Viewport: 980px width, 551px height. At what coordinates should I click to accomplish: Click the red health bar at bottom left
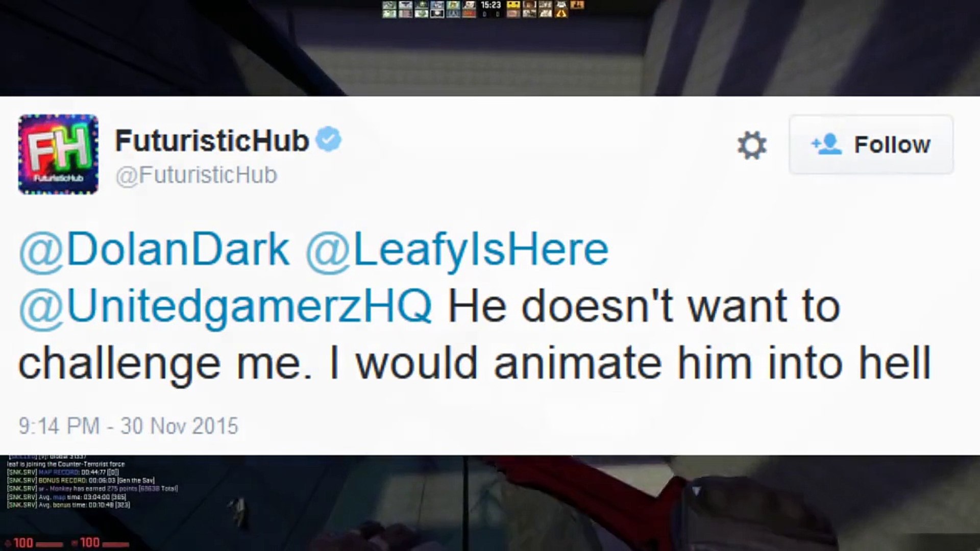click(x=49, y=544)
